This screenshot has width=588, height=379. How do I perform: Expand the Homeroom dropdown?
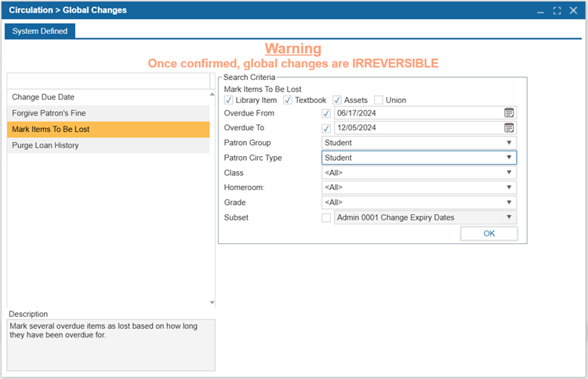click(419, 188)
